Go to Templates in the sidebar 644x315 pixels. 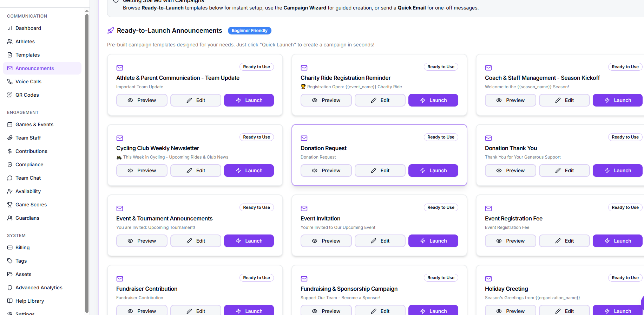pyautogui.click(x=27, y=55)
